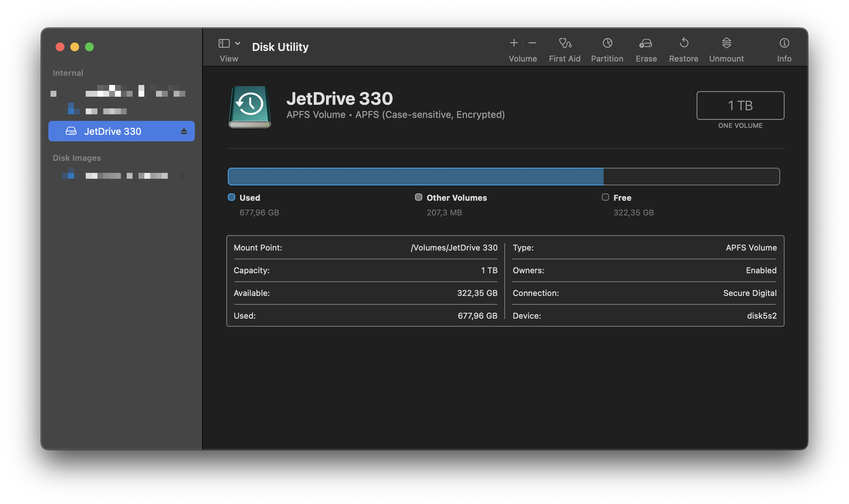Click the Other Volumes legend square

pyautogui.click(x=418, y=197)
